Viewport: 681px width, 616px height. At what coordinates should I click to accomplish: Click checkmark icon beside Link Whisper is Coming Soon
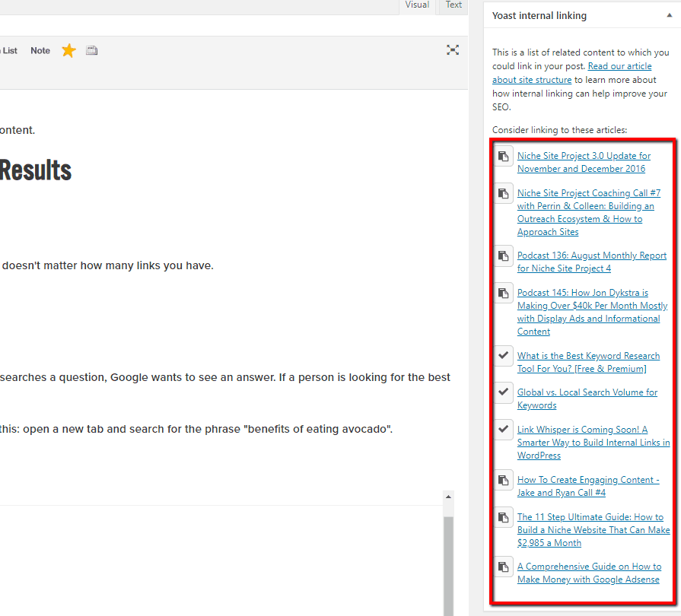pyautogui.click(x=504, y=430)
